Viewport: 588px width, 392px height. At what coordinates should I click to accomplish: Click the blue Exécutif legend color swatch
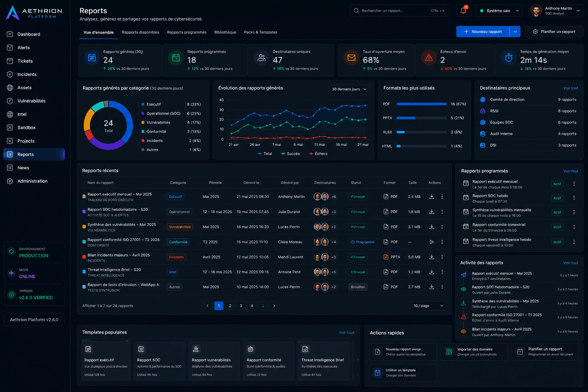click(143, 105)
